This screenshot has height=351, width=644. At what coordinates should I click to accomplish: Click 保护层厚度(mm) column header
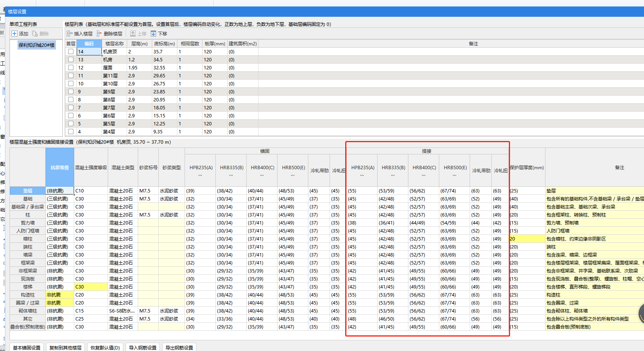[x=527, y=167]
